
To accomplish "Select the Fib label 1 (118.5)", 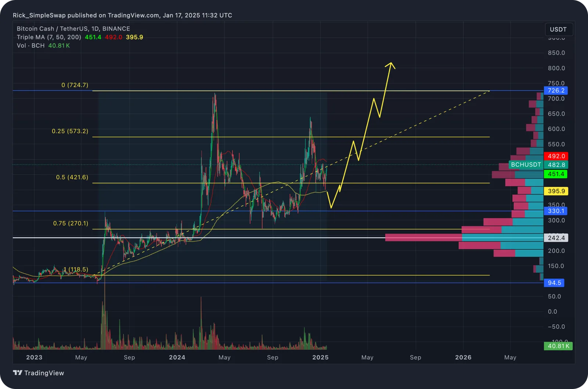I will point(76,269).
